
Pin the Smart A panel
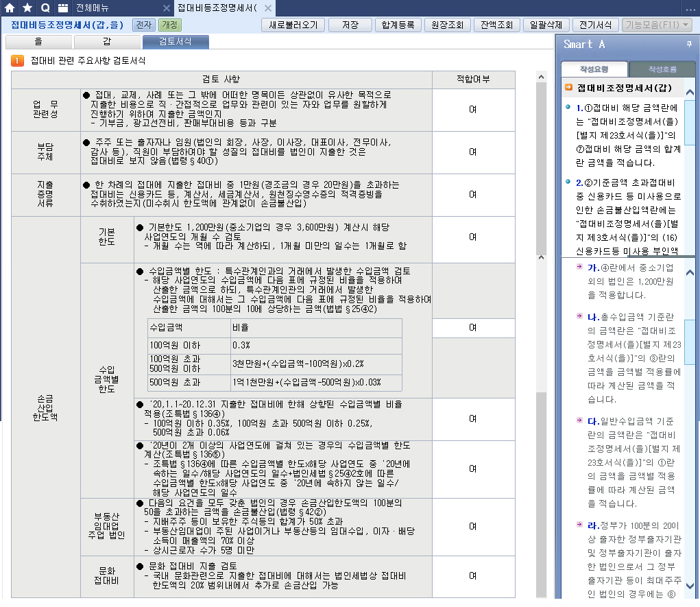[x=689, y=44]
